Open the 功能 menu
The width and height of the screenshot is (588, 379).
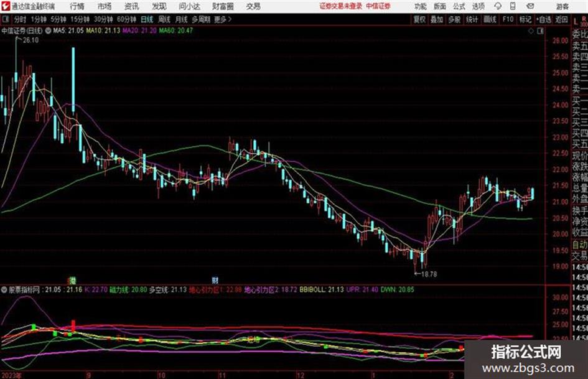pyautogui.click(x=421, y=6)
